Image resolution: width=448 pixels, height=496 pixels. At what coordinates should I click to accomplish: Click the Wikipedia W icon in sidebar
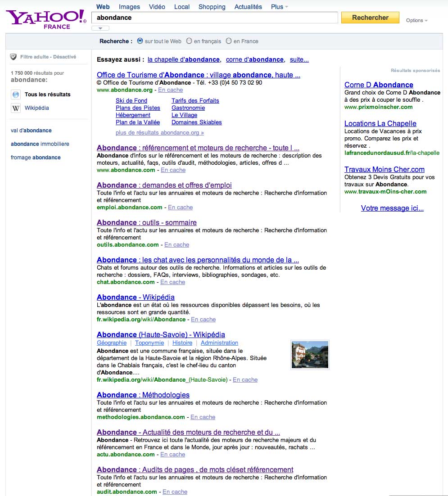tap(15, 108)
